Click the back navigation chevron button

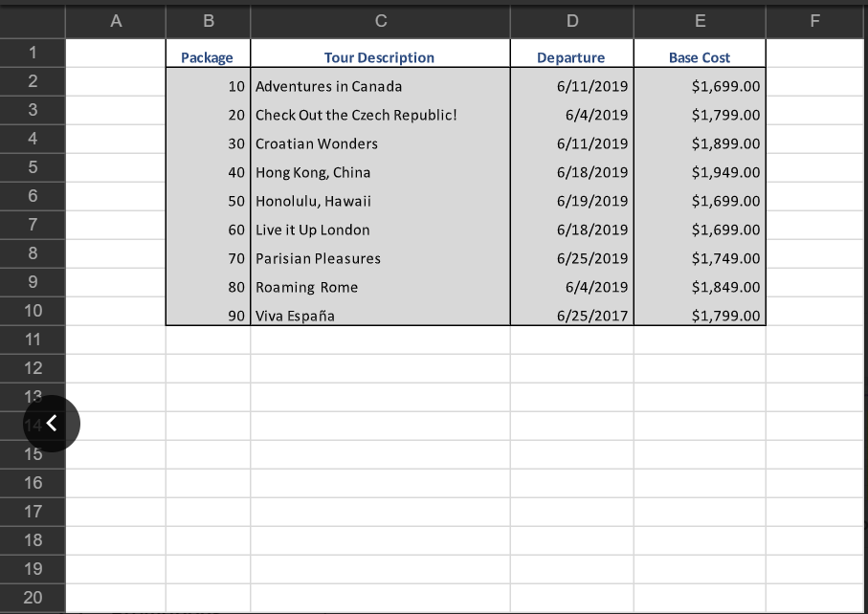pos(50,423)
